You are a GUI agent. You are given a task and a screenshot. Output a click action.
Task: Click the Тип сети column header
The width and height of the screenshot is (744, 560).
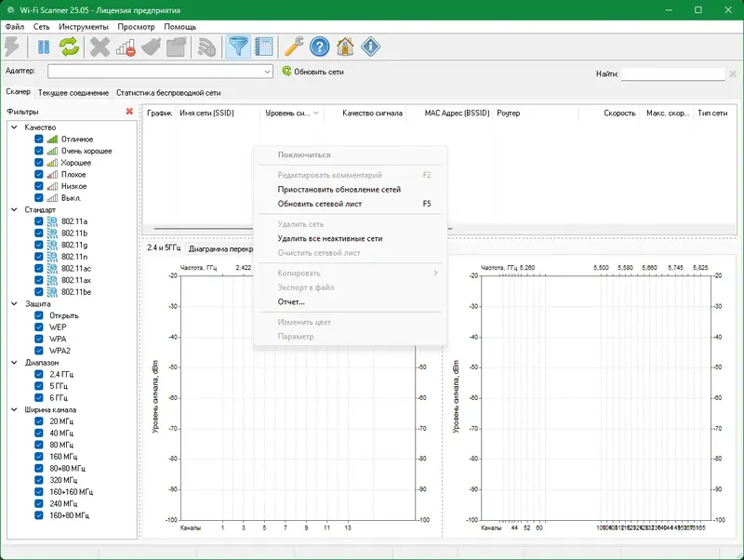point(712,113)
